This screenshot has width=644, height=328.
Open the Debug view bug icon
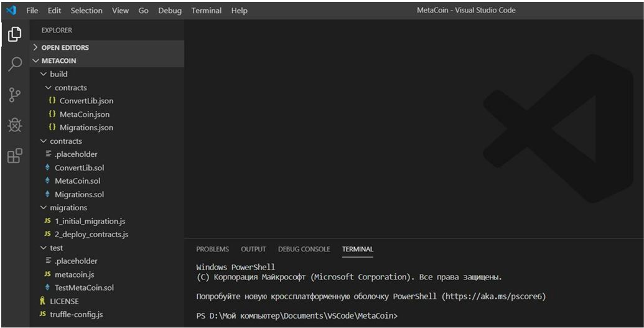coord(14,125)
